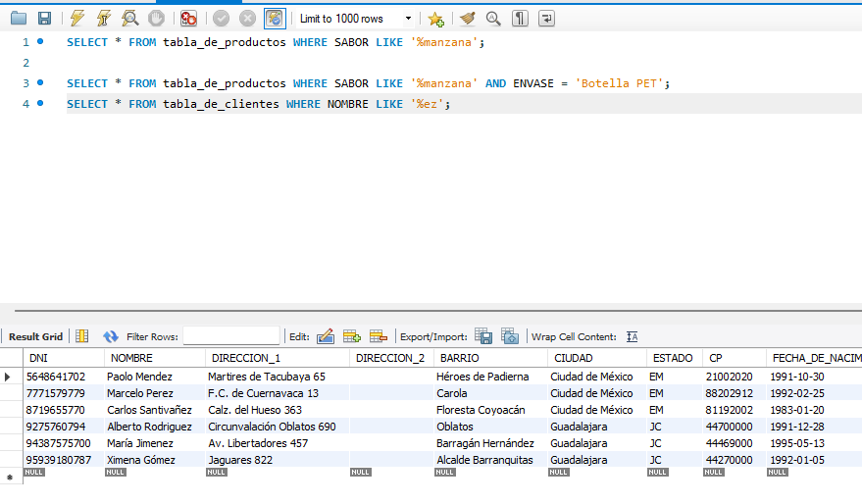Toggle auto-commit mode
This screenshot has height=504, width=862.
tap(276, 19)
